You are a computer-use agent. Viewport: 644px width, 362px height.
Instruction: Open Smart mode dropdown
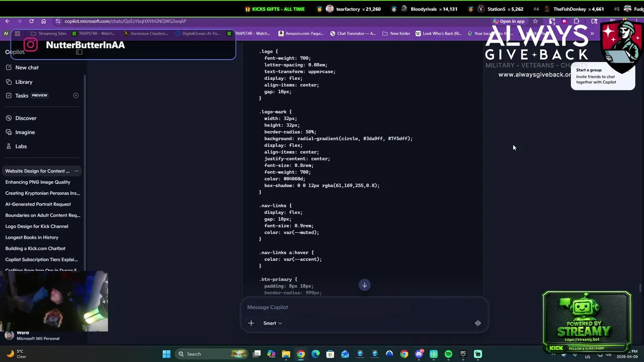272,323
